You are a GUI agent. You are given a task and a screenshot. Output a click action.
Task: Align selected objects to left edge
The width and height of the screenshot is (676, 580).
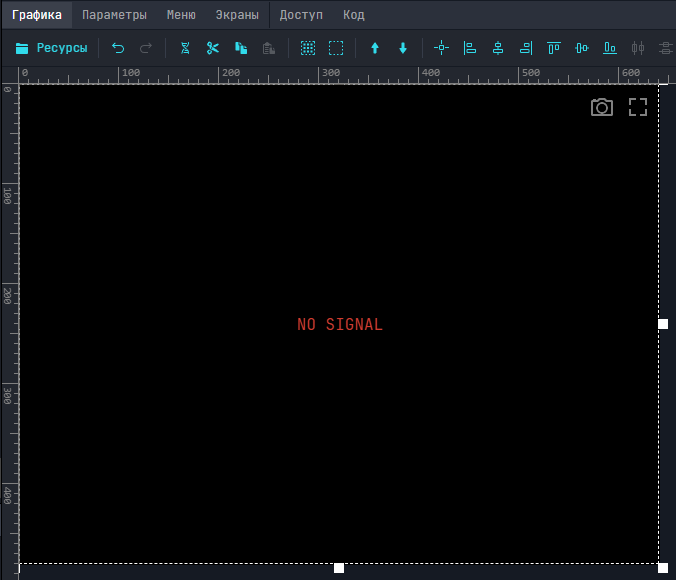(x=470, y=48)
